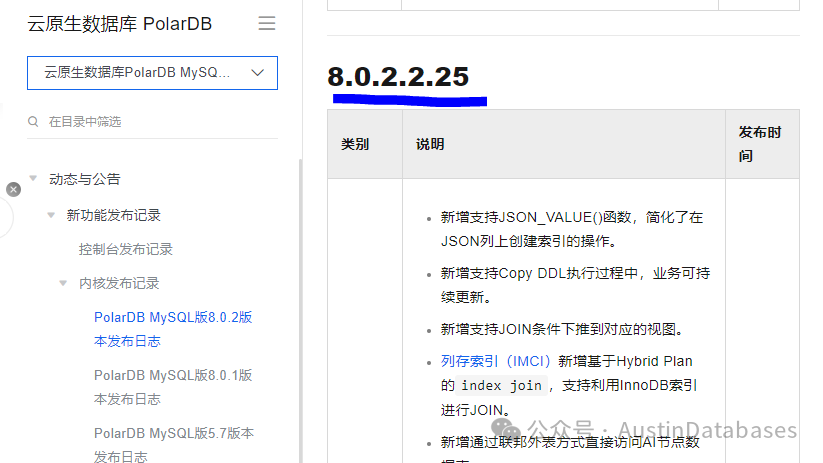
Task: Focus the 在目录中筛选 filter field
Action: tap(152, 122)
